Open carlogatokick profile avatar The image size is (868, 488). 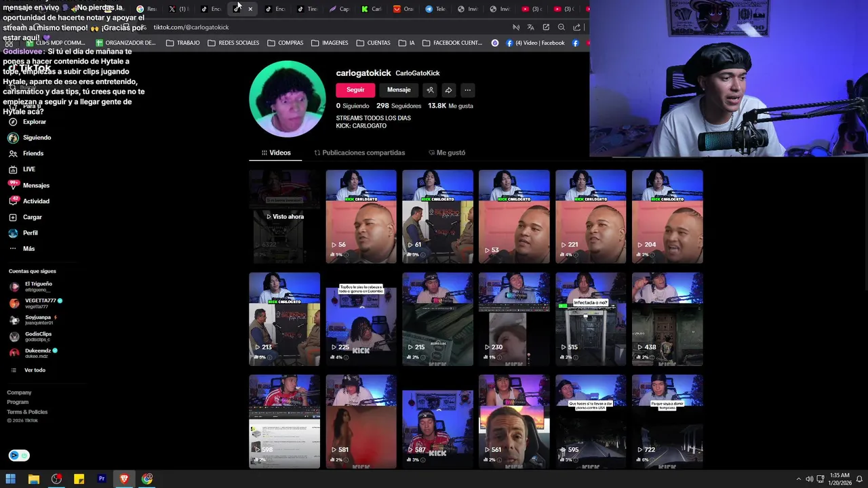coord(287,99)
